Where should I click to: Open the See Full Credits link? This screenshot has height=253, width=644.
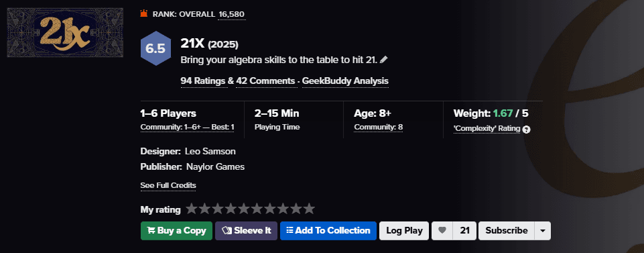tap(168, 185)
